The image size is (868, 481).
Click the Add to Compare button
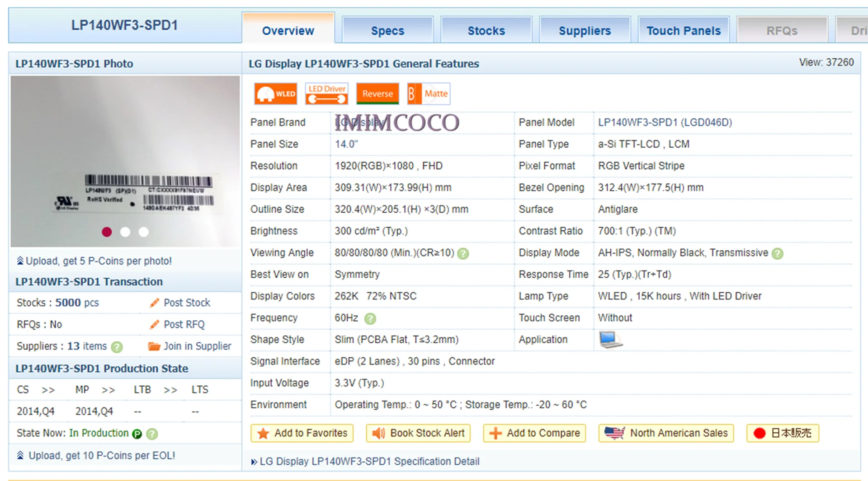coord(534,433)
